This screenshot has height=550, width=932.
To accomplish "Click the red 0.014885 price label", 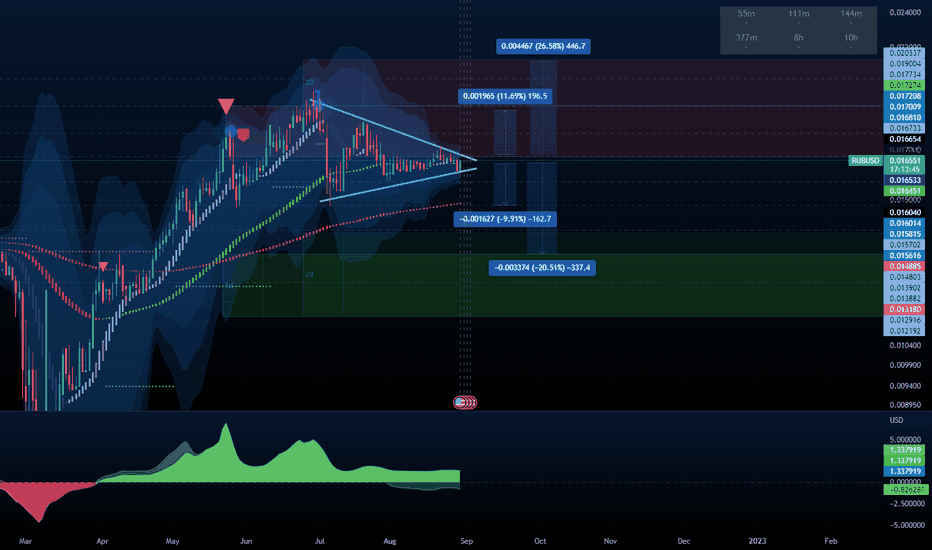I will 905,266.
